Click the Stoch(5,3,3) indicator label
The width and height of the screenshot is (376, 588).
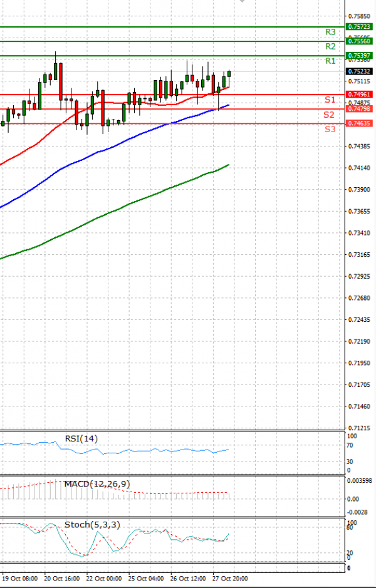pyautogui.click(x=92, y=525)
